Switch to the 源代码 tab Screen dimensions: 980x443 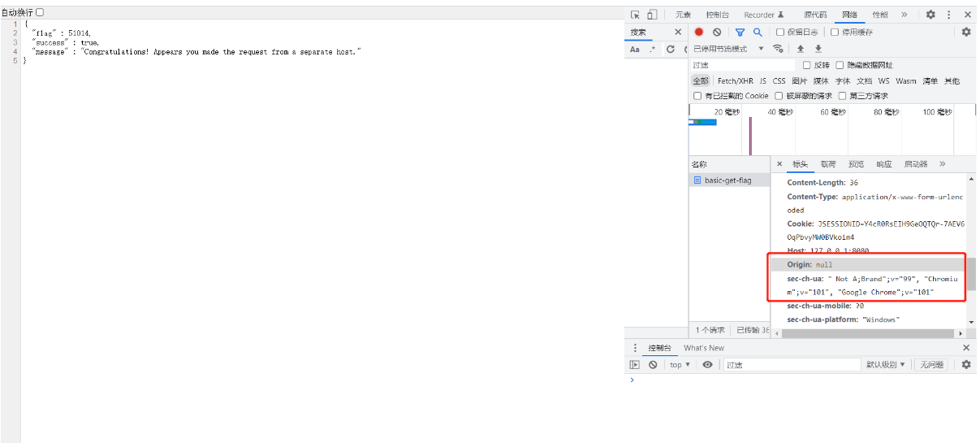(x=815, y=15)
